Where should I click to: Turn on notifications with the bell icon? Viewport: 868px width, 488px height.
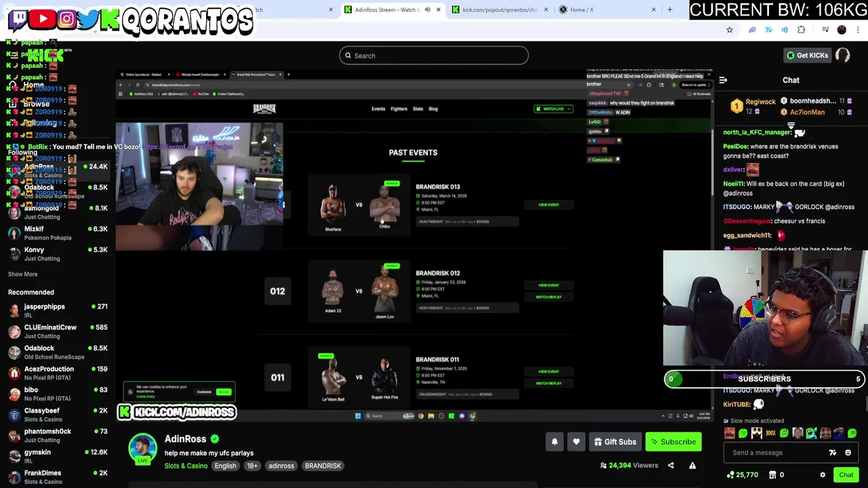click(x=554, y=442)
